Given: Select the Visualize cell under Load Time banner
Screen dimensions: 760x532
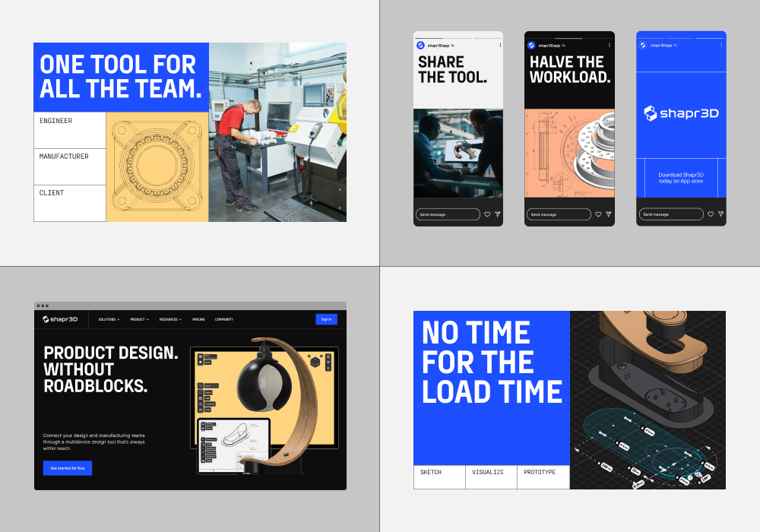Looking at the screenshot, I should tap(491, 477).
